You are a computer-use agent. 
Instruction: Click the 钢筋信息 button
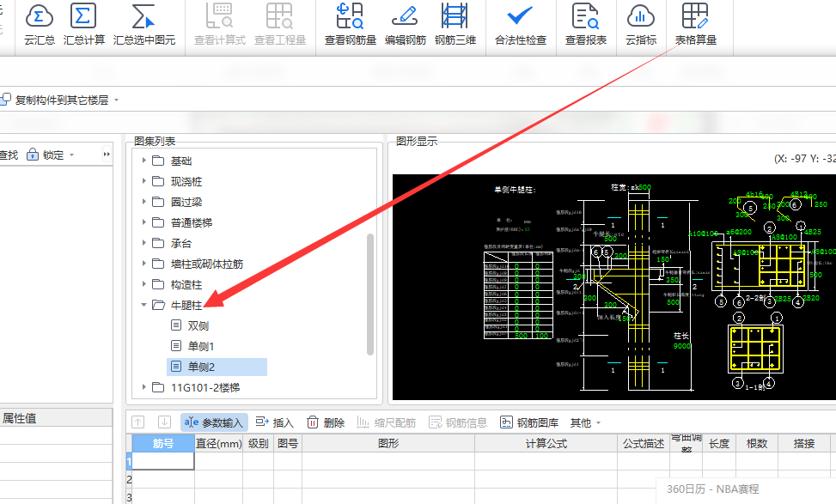coord(458,422)
